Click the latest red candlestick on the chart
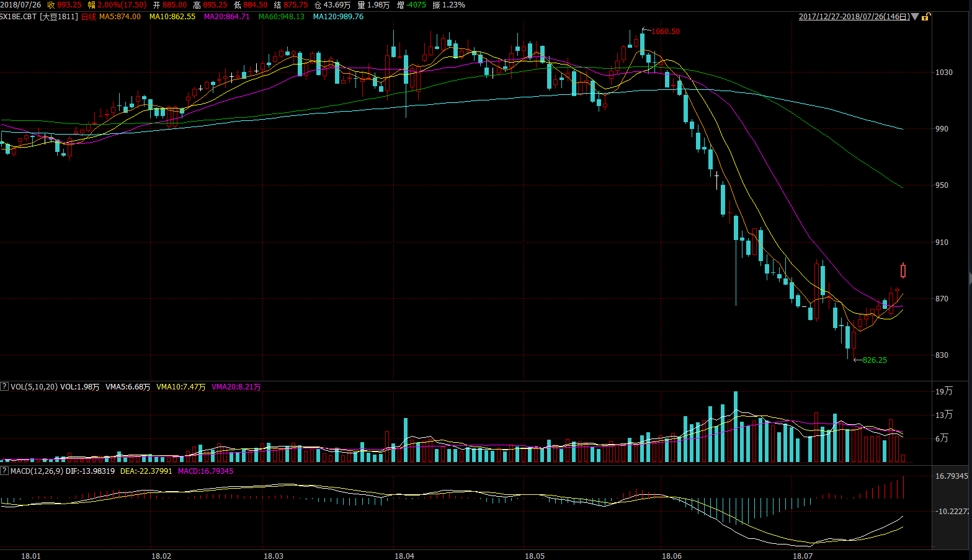 coord(903,271)
